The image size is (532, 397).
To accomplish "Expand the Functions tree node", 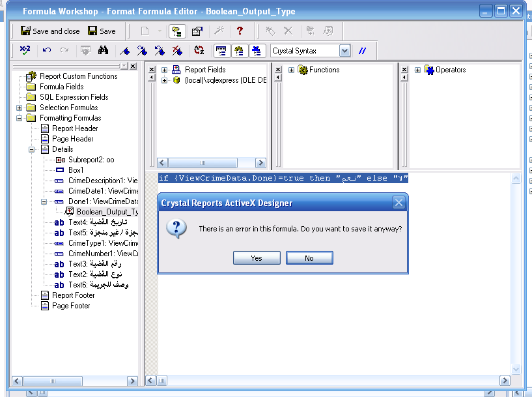I will (291, 70).
